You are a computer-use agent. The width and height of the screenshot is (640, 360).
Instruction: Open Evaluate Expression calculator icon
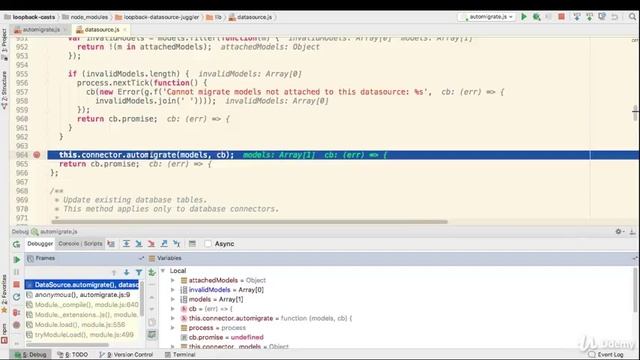pos(192,244)
